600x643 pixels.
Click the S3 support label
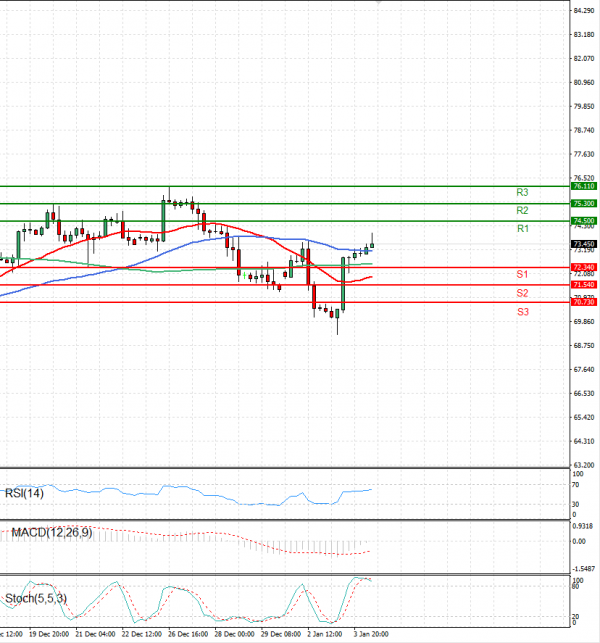tap(522, 312)
